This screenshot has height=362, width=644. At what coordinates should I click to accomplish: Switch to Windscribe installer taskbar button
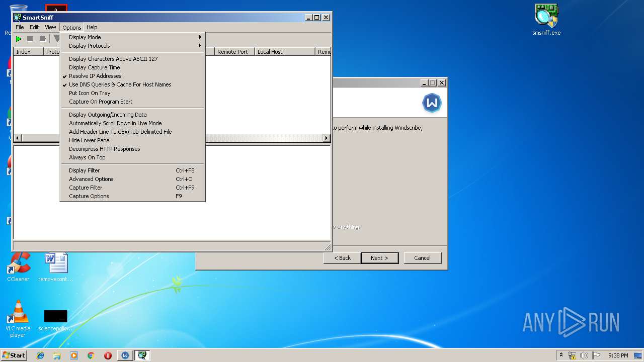[x=125, y=355]
